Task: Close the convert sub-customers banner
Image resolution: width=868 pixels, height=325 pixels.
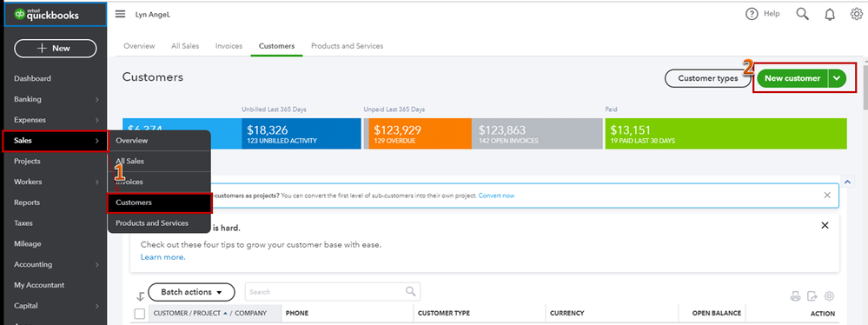Action: pos(827,196)
